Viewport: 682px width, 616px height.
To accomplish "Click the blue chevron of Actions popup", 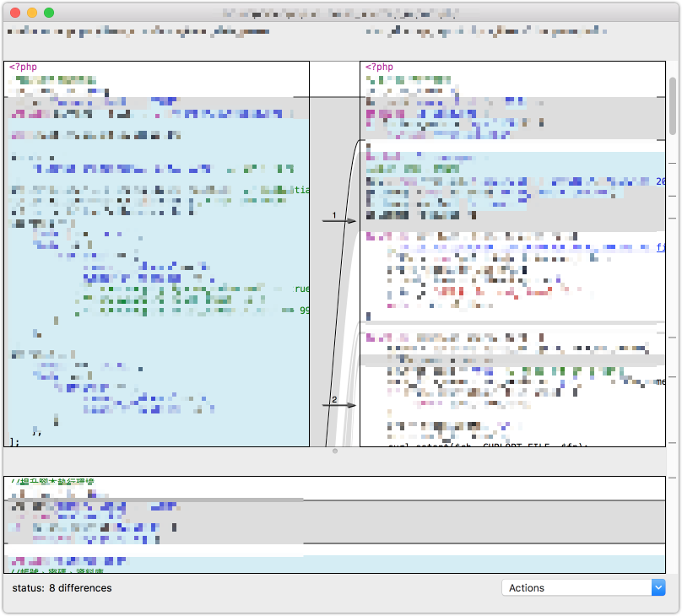I will pyautogui.click(x=658, y=588).
